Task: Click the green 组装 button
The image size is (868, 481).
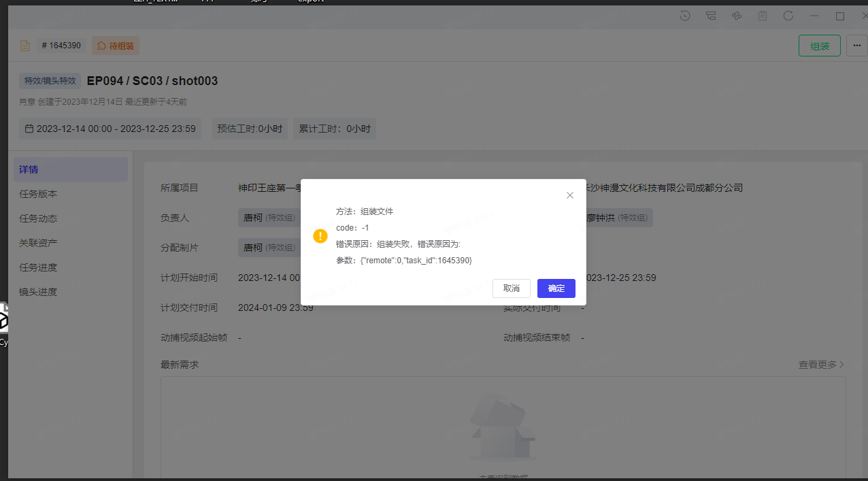Action: (x=819, y=46)
